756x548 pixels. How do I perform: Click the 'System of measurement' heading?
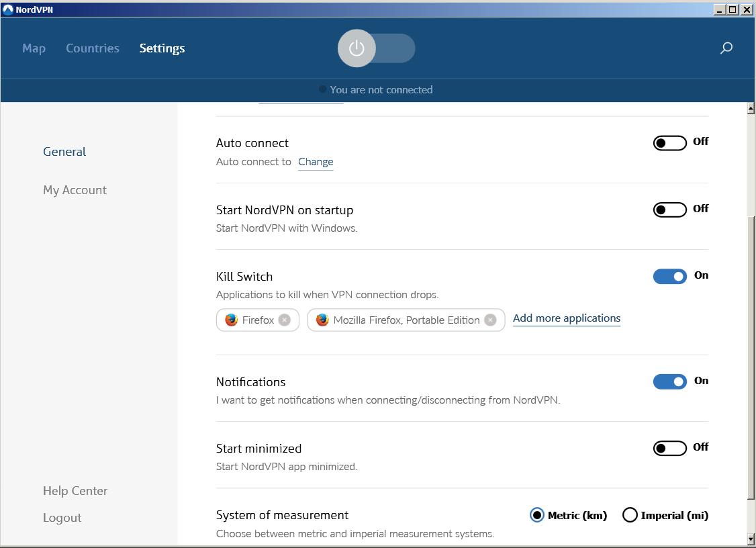pyautogui.click(x=282, y=515)
